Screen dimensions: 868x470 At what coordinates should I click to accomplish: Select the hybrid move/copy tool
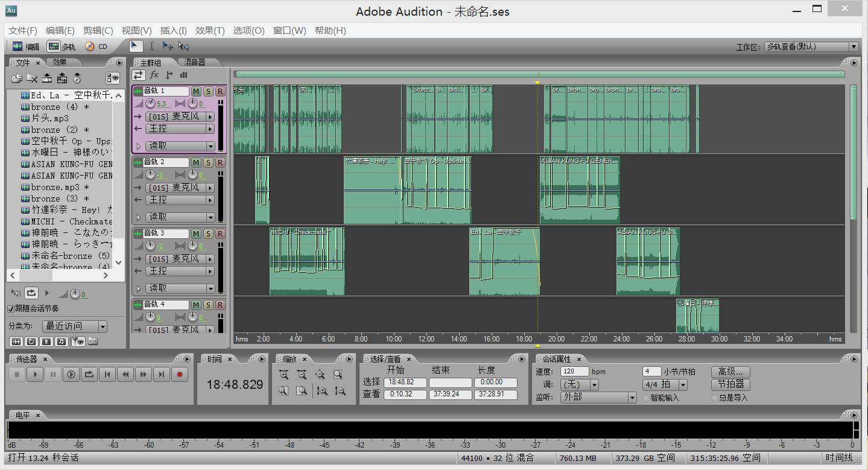pyautogui.click(x=167, y=45)
